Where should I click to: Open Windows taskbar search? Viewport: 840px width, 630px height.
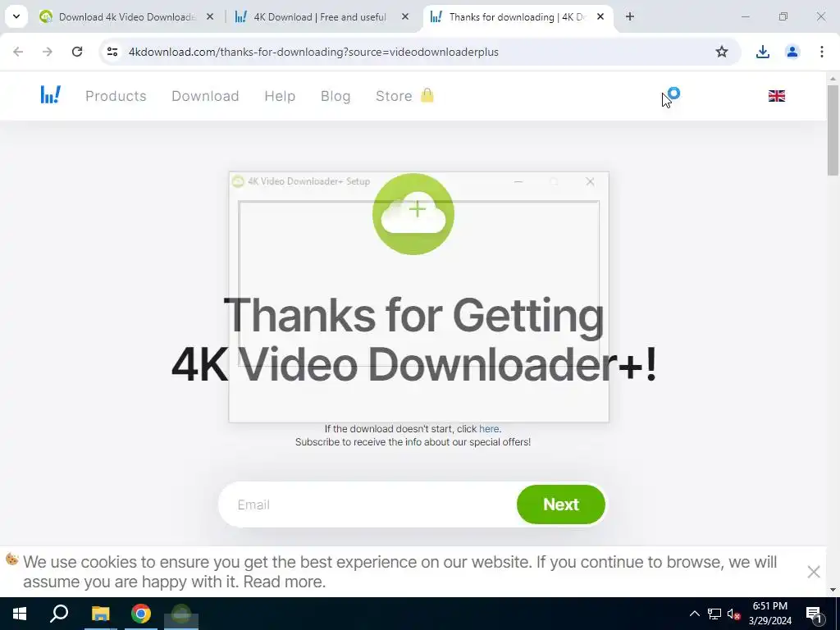(59, 614)
